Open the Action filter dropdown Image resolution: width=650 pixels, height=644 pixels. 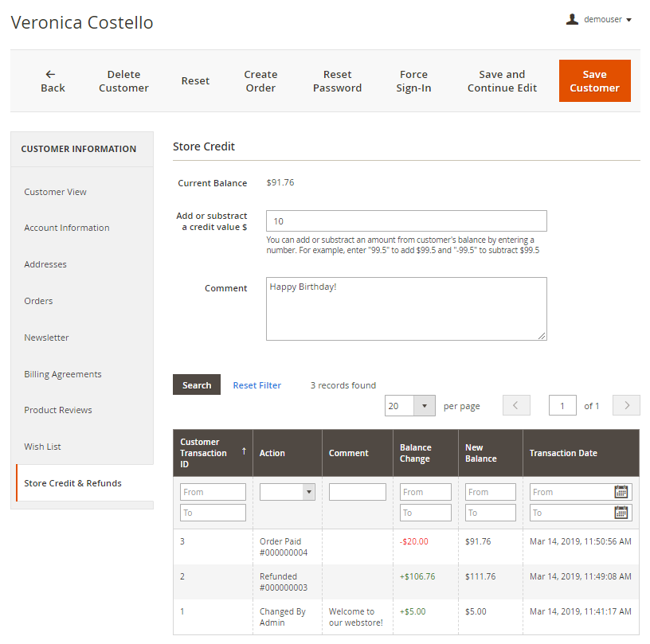(x=288, y=492)
